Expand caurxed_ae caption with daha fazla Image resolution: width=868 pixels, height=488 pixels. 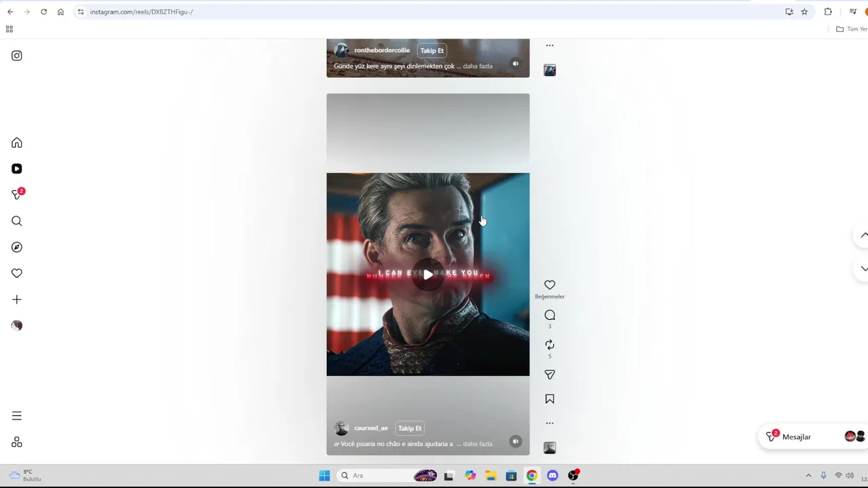[x=477, y=444]
